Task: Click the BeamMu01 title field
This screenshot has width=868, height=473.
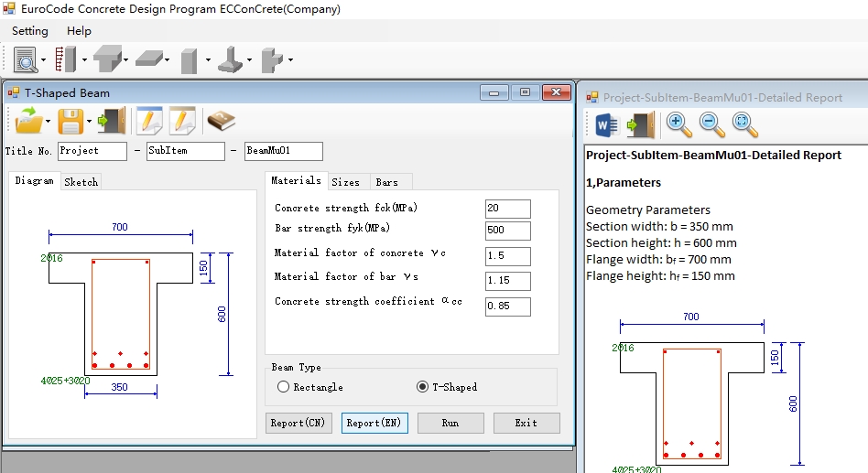Action: click(284, 151)
